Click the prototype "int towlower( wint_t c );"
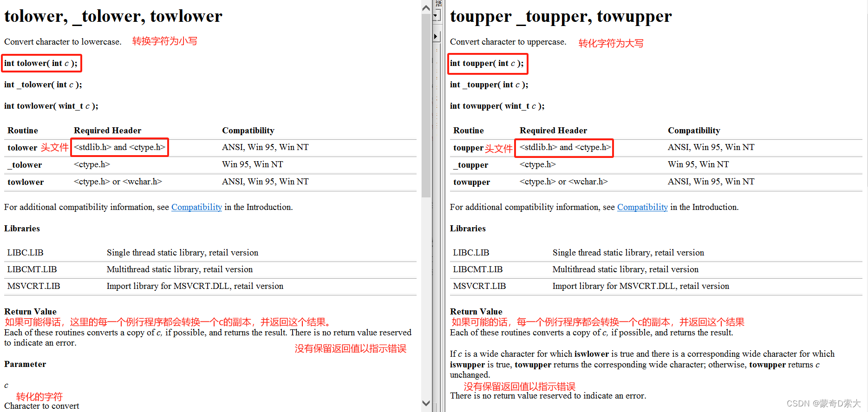Image resolution: width=868 pixels, height=412 pixels. pyautogui.click(x=51, y=106)
